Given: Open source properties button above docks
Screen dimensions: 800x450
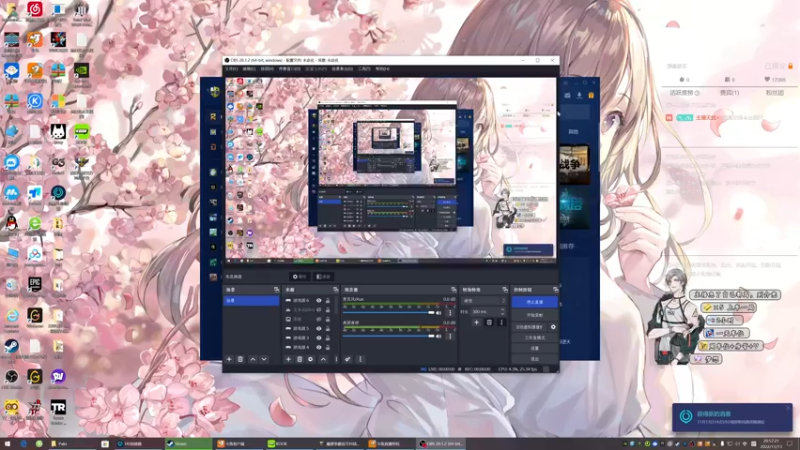Looking at the screenshot, I should coord(299,277).
